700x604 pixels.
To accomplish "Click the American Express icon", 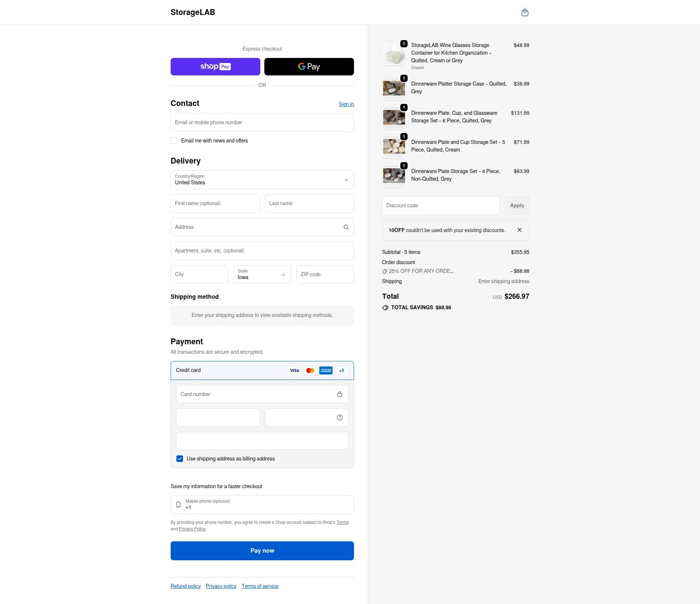I will coord(326,370).
